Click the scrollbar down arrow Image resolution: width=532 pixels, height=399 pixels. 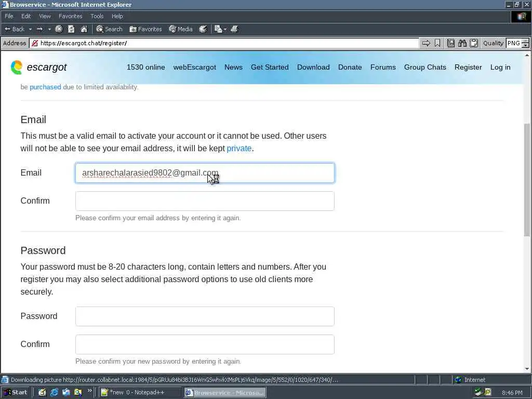coord(527,368)
